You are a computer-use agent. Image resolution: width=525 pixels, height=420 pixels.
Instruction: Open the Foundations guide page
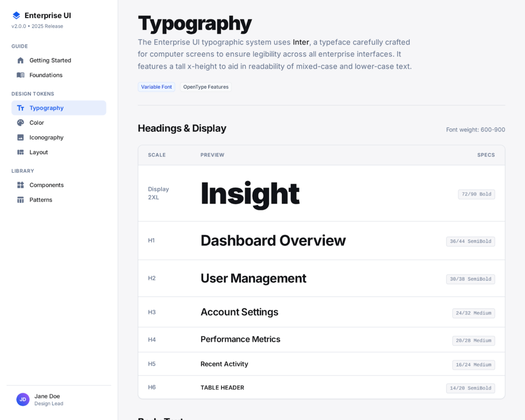point(46,75)
